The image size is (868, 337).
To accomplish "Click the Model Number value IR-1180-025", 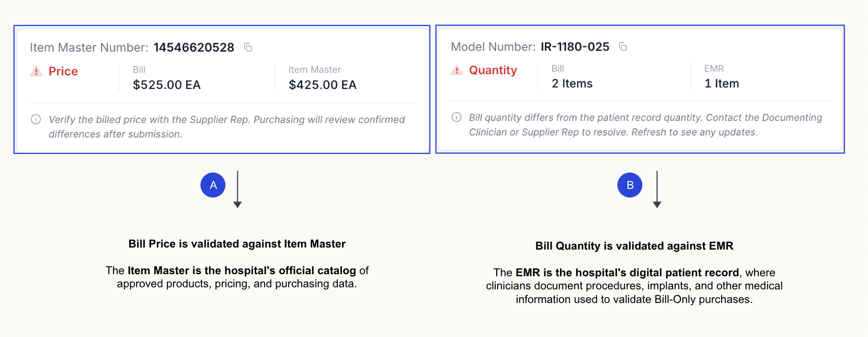I will tap(575, 47).
